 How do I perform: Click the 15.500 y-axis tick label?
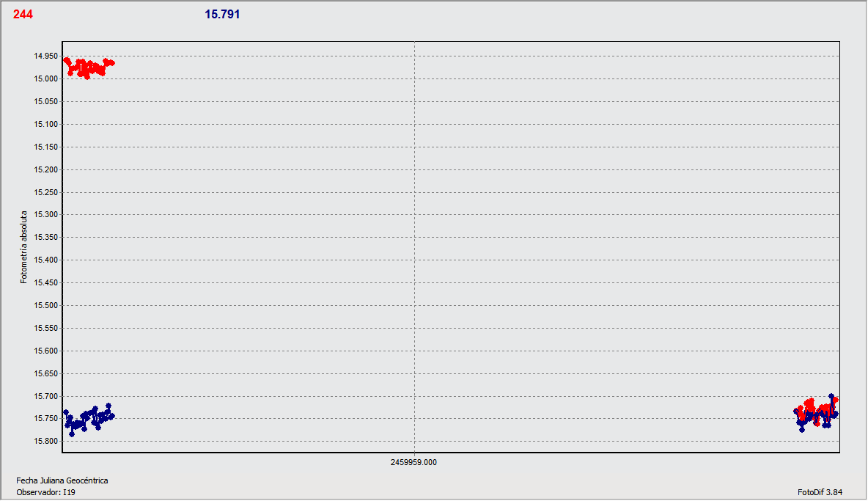45,306
